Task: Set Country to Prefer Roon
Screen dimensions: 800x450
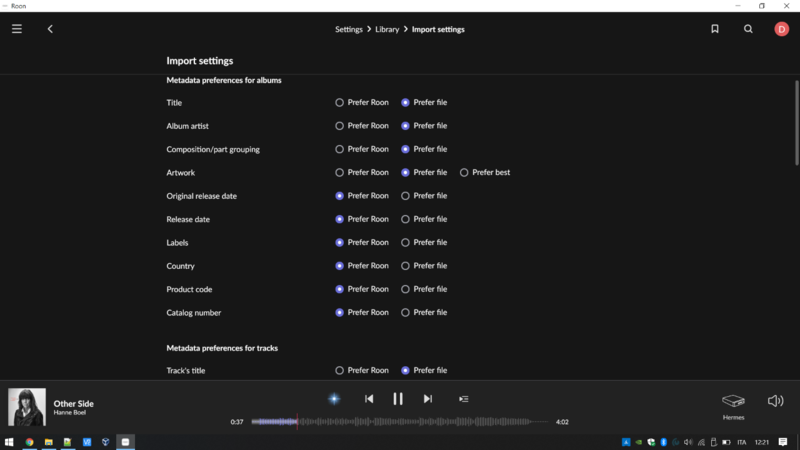Action: click(x=362, y=266)
